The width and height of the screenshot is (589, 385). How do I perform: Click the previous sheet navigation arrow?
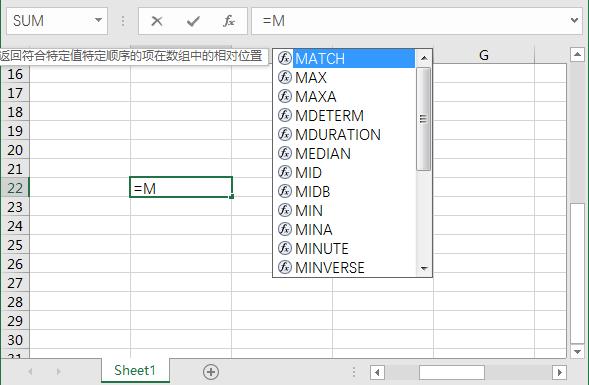[x=30, y=372]
